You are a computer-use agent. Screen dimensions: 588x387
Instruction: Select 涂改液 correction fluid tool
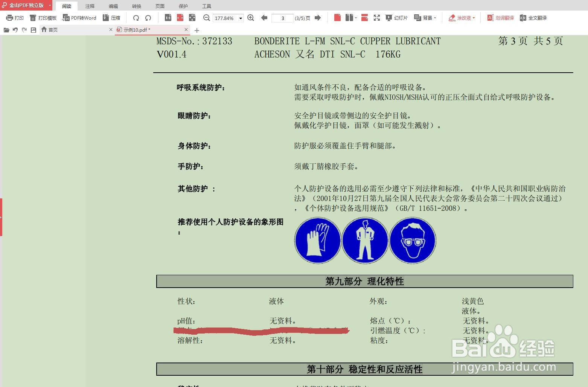point(460,18)
